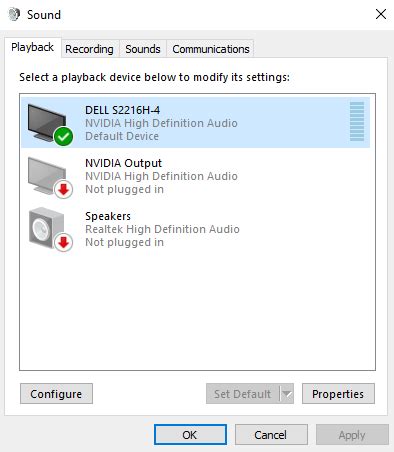Click the Sound speaker icon in title bar
The width and height of the screenshot is (394, 452).
14,14
